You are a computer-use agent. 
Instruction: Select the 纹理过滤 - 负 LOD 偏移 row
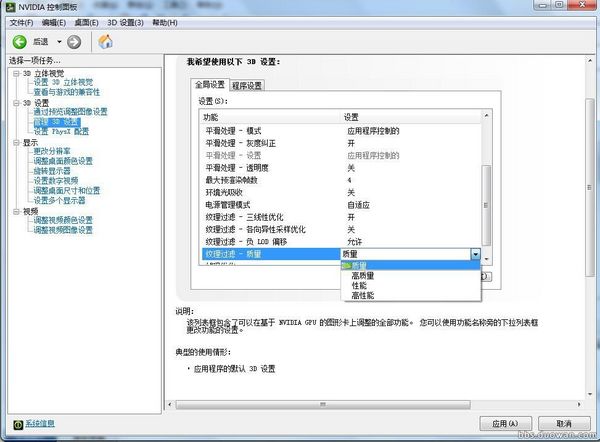click(341, 242)
